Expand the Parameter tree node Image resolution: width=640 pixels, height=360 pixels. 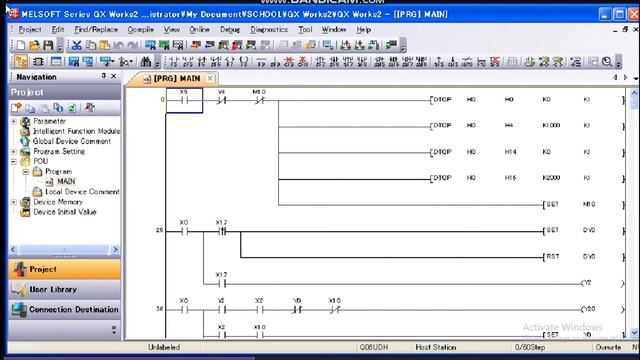(x=14, y=121)
